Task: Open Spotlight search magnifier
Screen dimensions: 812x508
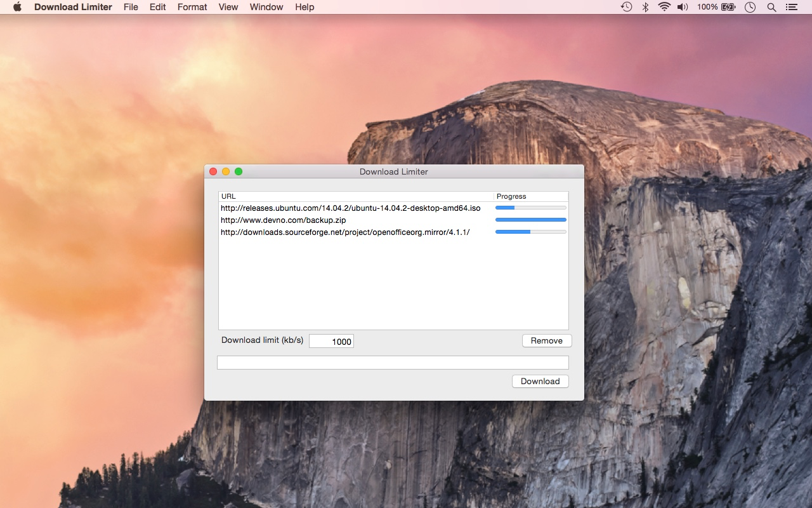Action: pos(771,7)
